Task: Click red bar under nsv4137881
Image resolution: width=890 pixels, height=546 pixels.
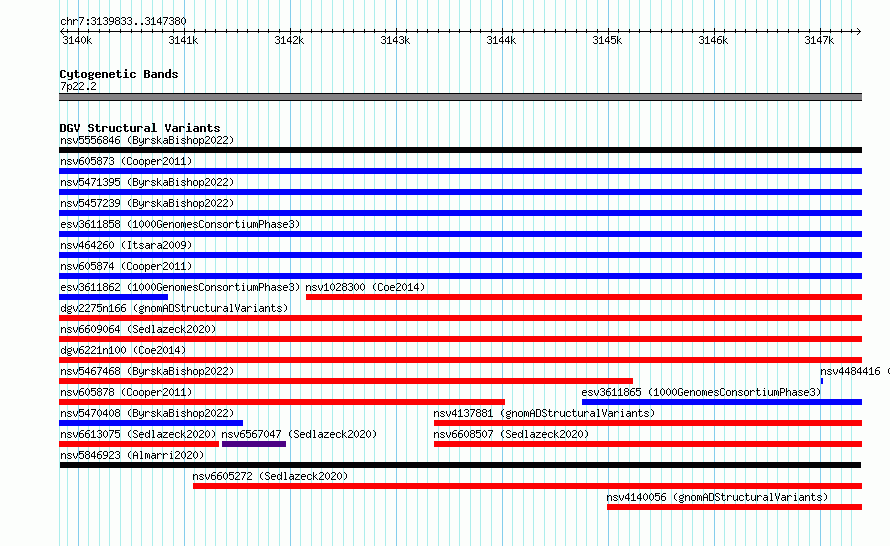Action: pos(648,423)
